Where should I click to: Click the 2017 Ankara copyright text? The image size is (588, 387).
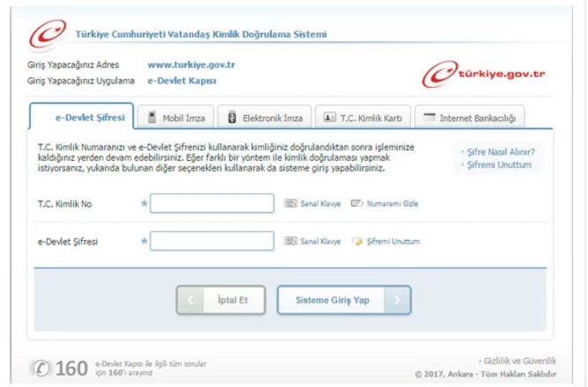(485, 374)
